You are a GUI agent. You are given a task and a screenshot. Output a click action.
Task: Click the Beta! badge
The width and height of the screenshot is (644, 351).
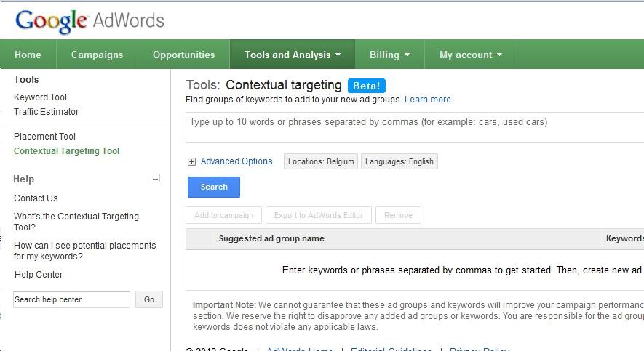coord(366,86)
